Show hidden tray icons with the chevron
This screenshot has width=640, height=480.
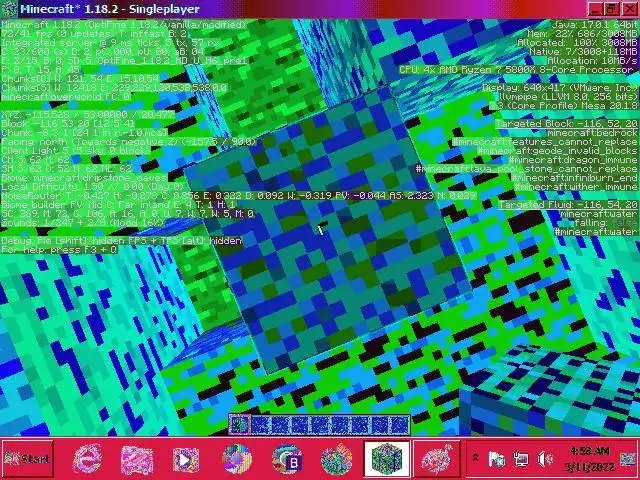click(476, 459)
